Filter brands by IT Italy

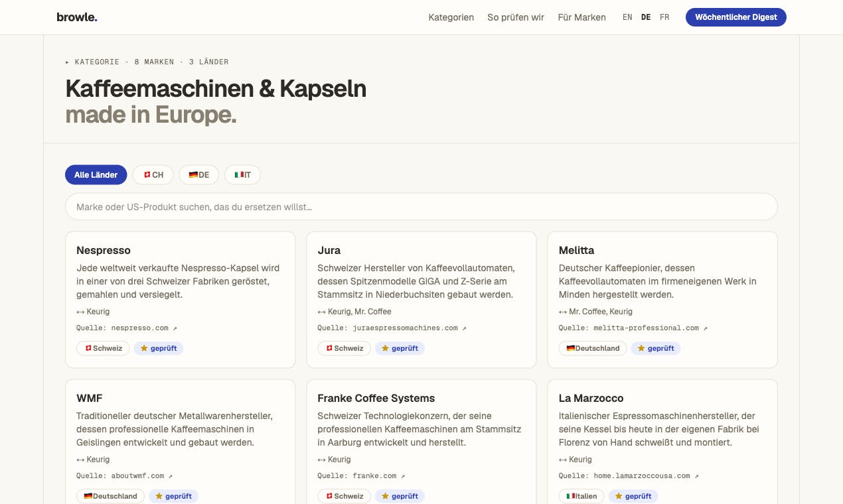243,175
